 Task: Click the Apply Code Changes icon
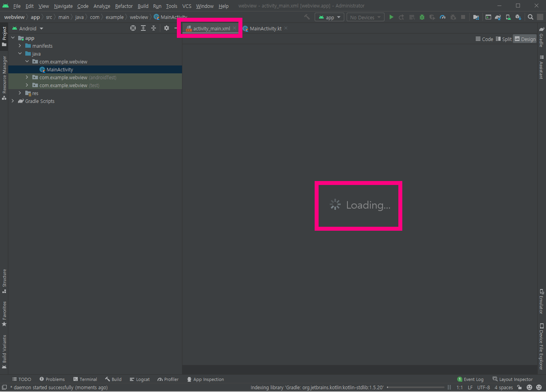click(412, 17)
